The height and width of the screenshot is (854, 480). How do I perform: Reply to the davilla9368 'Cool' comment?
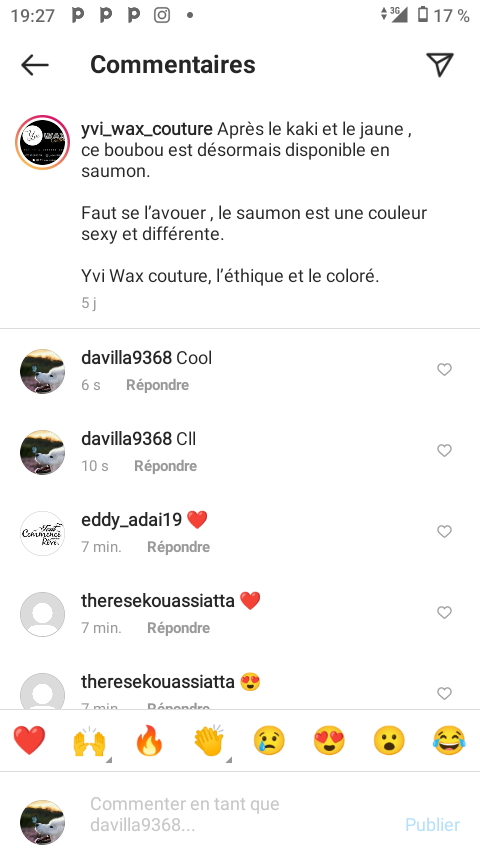157,385
